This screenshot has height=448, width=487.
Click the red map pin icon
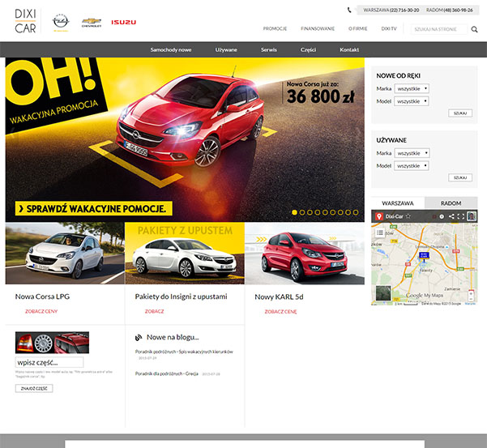click(x=378, y=216)
